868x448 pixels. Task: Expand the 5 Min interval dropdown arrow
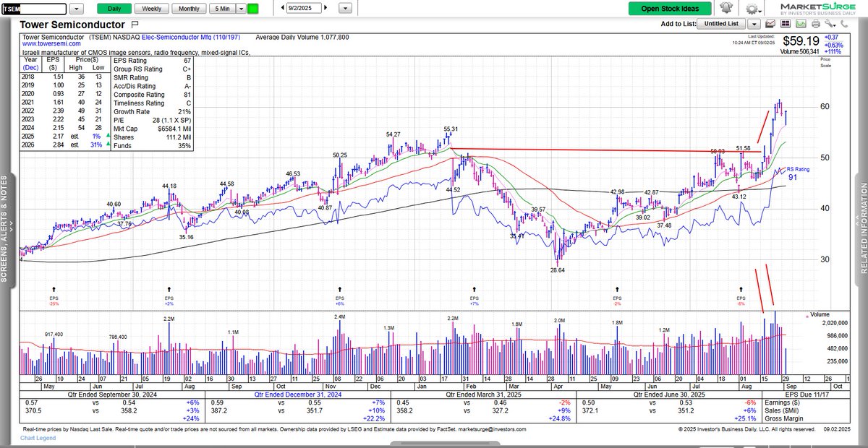[239, 9]
